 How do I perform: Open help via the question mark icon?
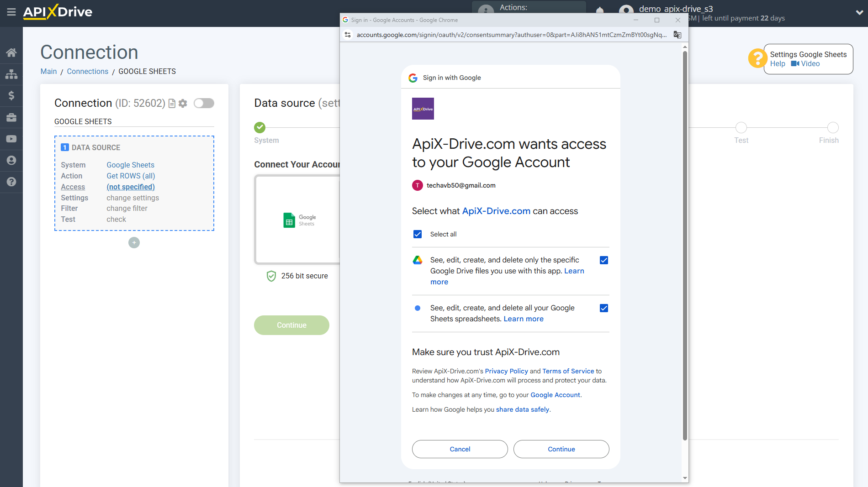pyautogui.click(x=11, y=182)
